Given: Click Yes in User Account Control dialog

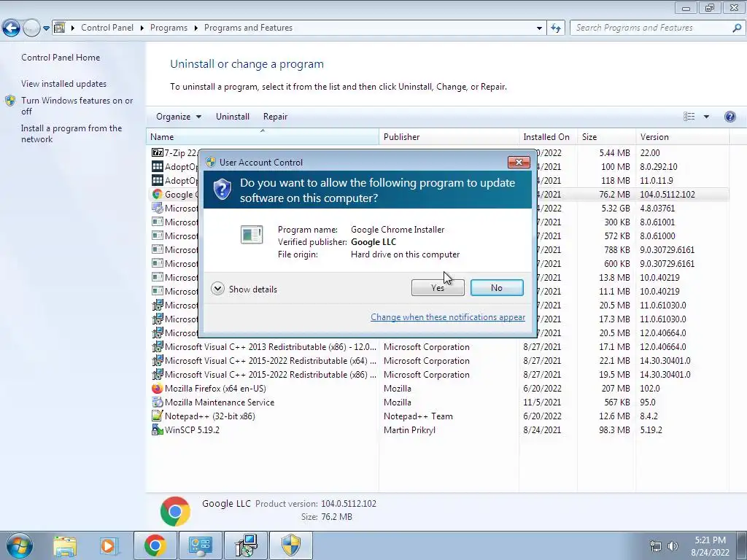Looking at the screenshot, I should click(438, 287).
